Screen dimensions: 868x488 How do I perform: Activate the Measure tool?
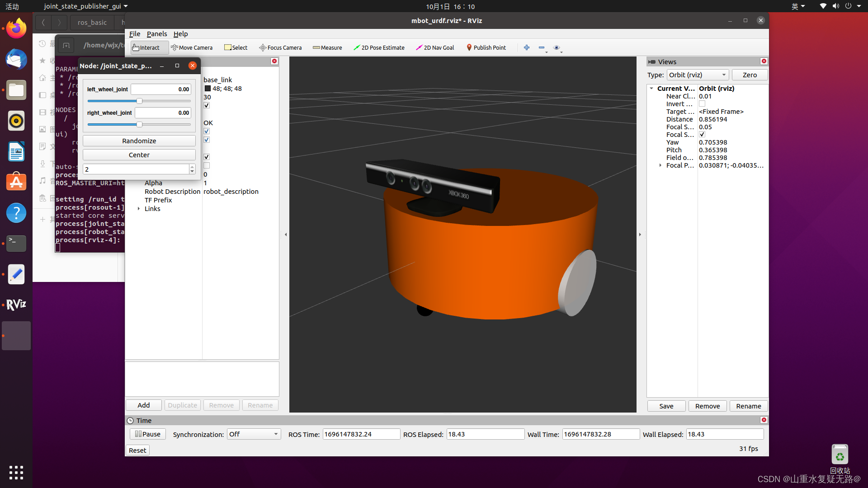click(x=327, y=47)
